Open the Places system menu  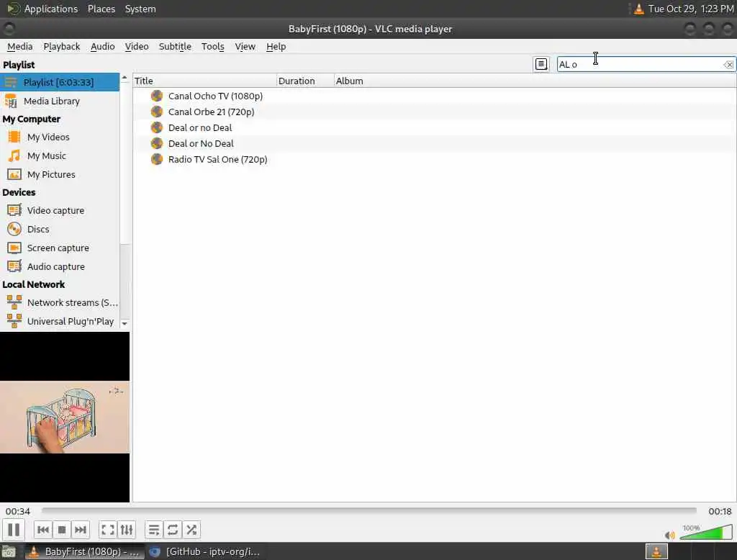(x=101, y=9)
